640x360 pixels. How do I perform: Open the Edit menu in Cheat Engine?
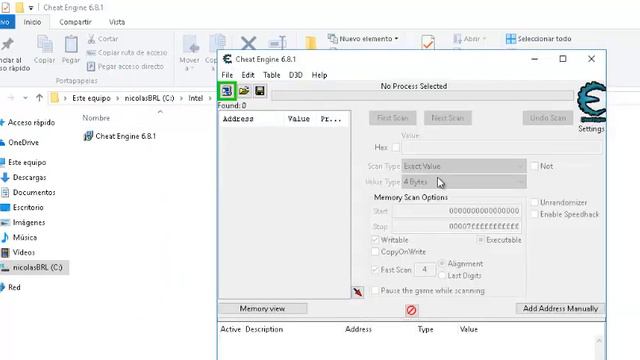point(248,75)
